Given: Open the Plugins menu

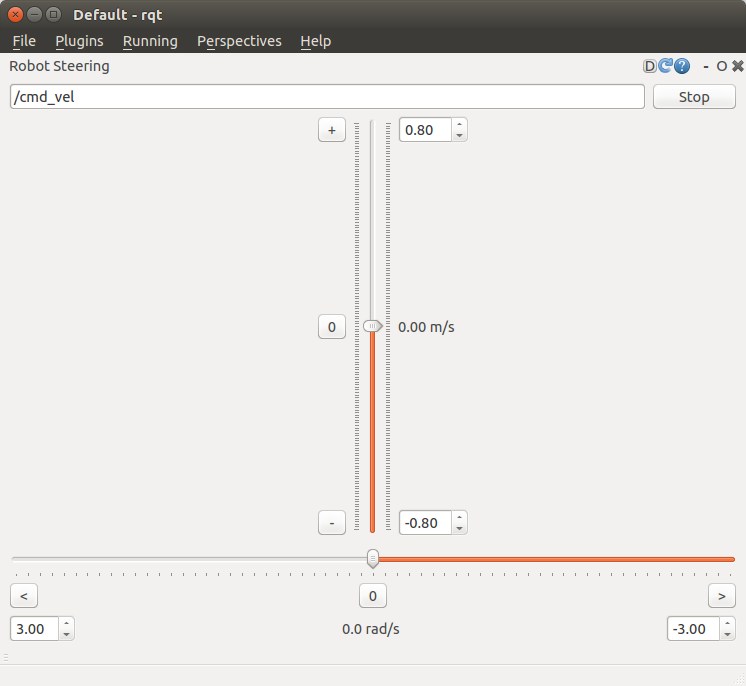Looking at the screenshot, I should [79, 41].
